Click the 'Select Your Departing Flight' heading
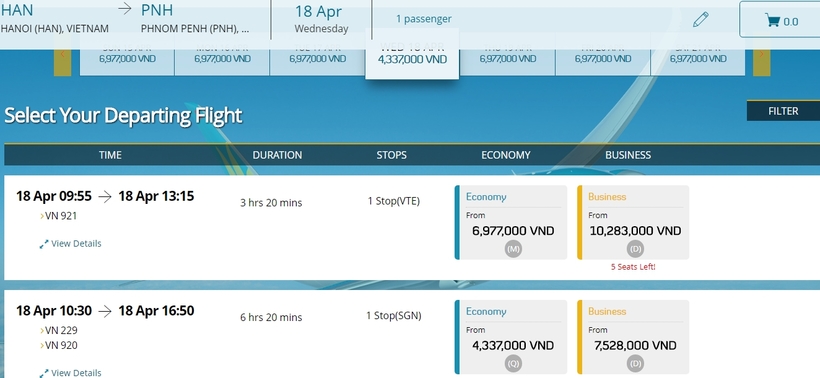This screenshot has height=378, width=820. (x=123, y=115)
